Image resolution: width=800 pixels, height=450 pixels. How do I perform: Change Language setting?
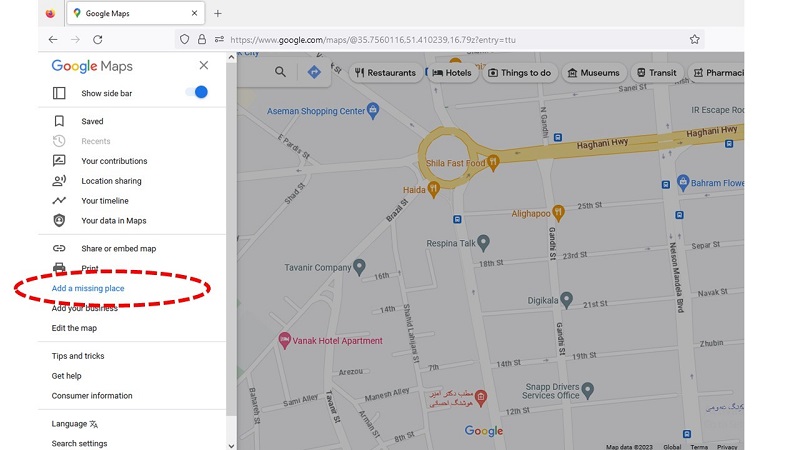point(74,424)
